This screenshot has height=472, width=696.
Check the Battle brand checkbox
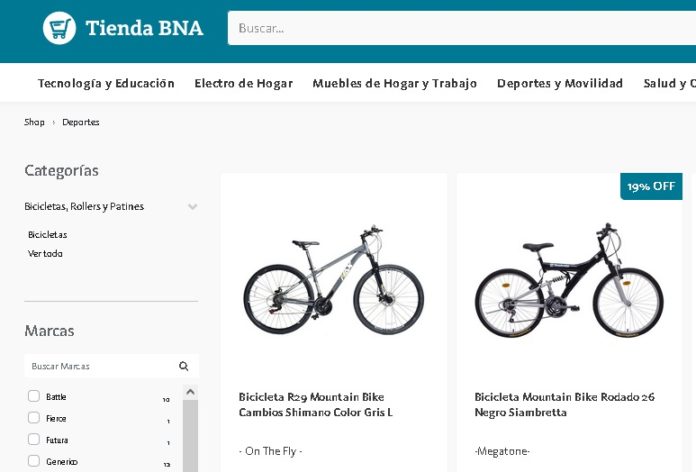pyautogui.click(x=34, y=396)
